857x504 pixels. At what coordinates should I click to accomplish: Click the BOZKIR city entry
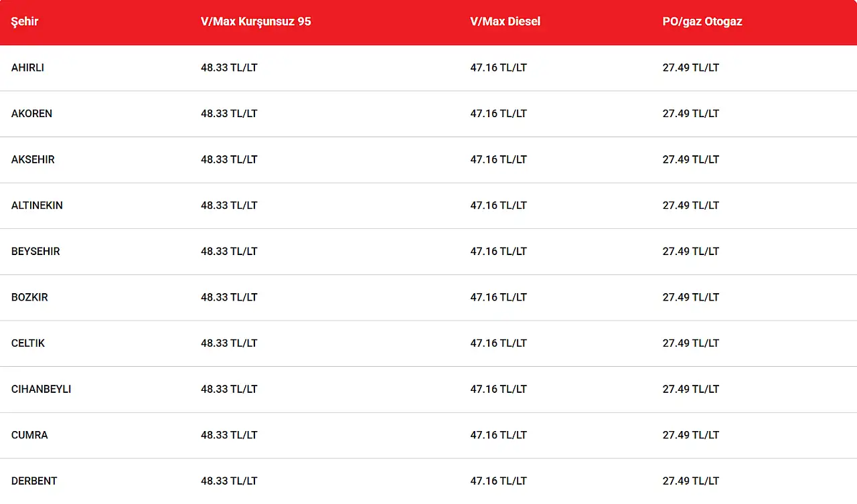29,297
